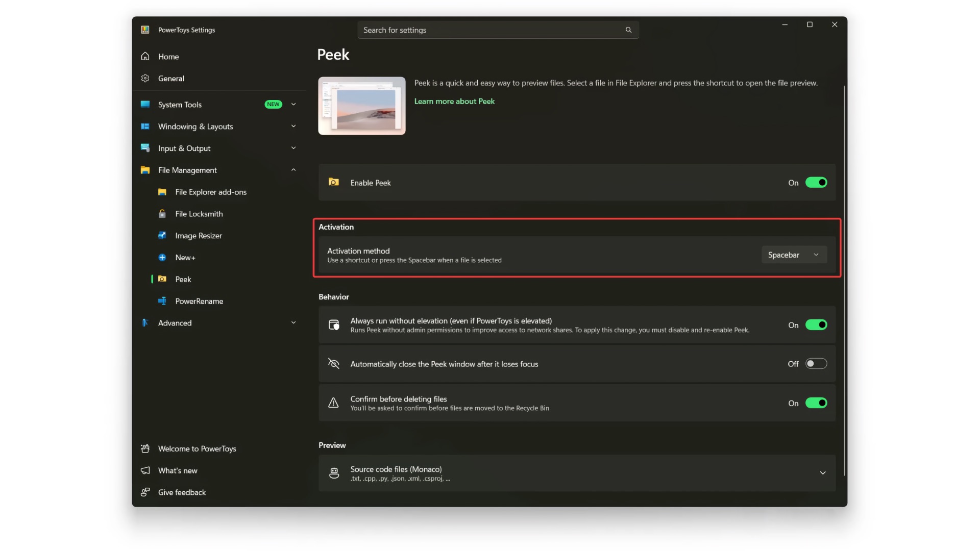Select the New+ utility

click(x=185, y=257)
